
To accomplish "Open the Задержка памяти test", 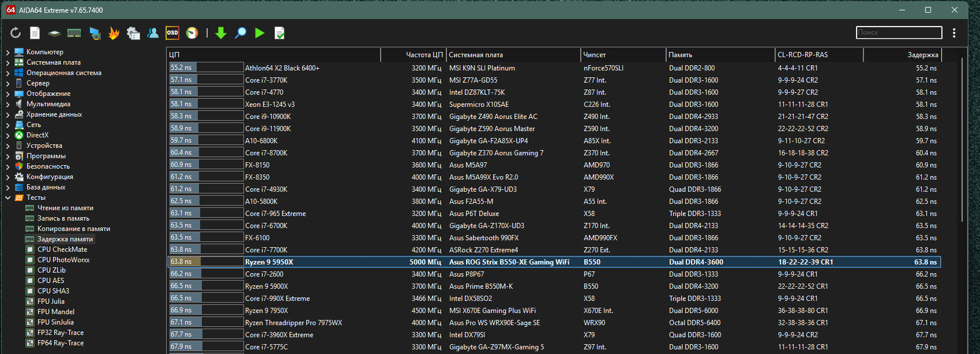I will [65, 239].
